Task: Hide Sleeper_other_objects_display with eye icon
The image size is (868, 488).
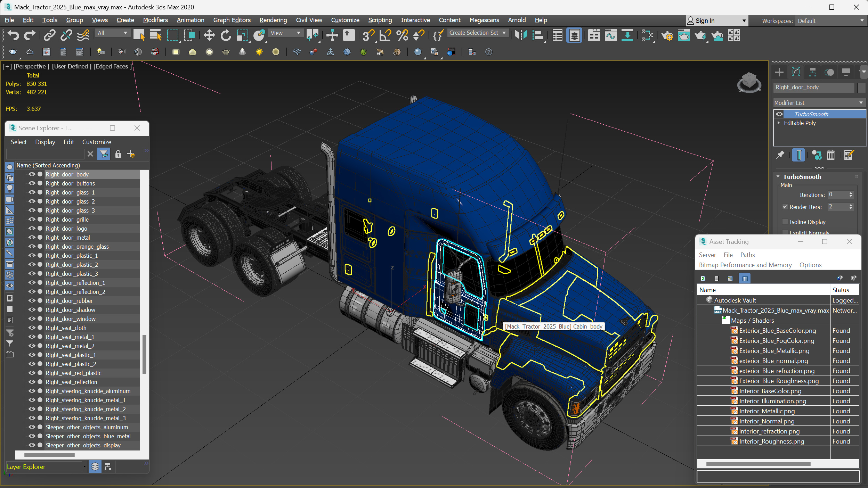Action: tap(32, 445)
